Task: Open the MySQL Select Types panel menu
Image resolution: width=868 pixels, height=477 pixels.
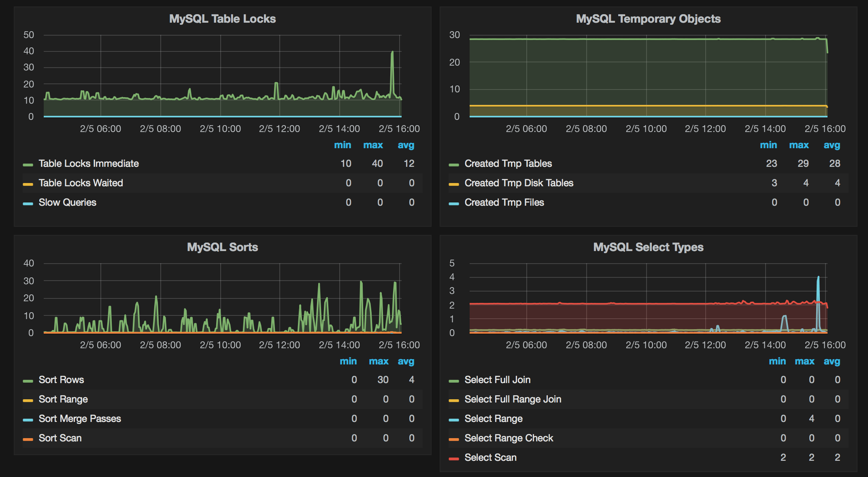Action: (648, 247)
